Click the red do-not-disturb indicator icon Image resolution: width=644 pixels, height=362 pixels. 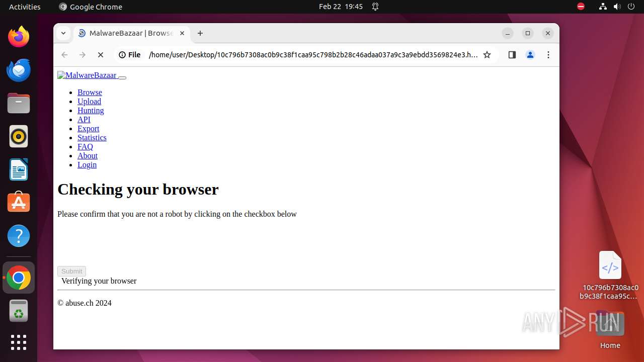581,7
